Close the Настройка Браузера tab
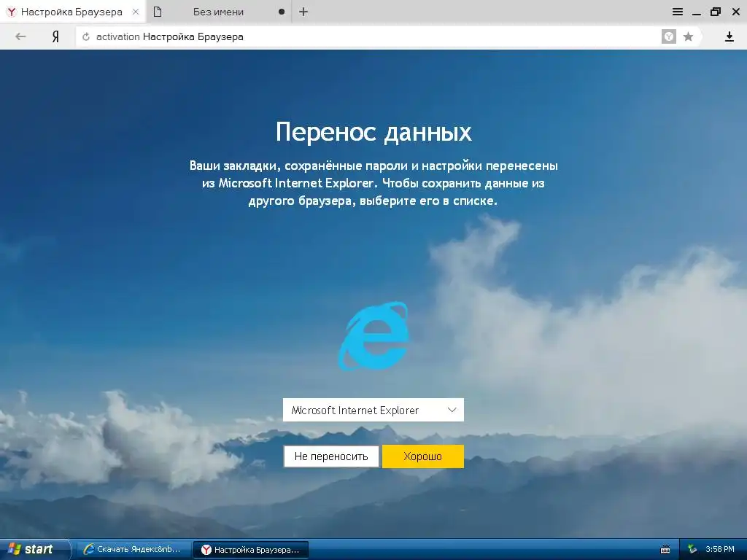 coord(136,12)
